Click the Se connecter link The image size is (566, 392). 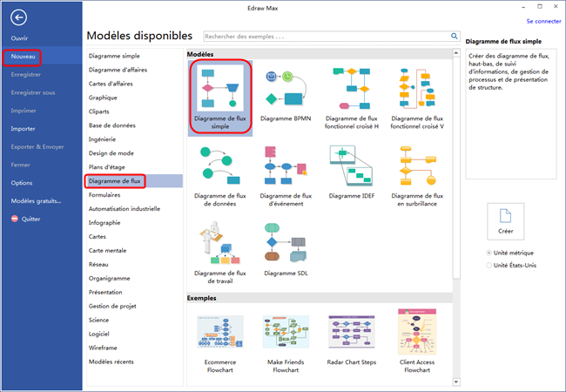(x=543, y=21)
